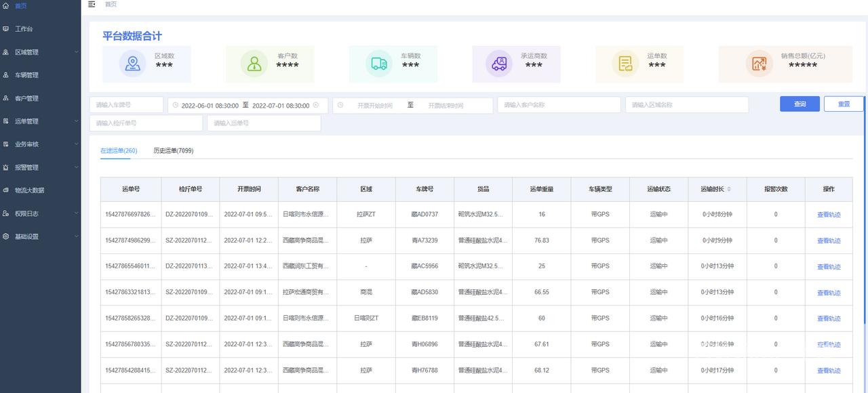Viewport: 868px width, 393px height.
Task: View track link for plate 藏AC5956
Action: (829, 267)
